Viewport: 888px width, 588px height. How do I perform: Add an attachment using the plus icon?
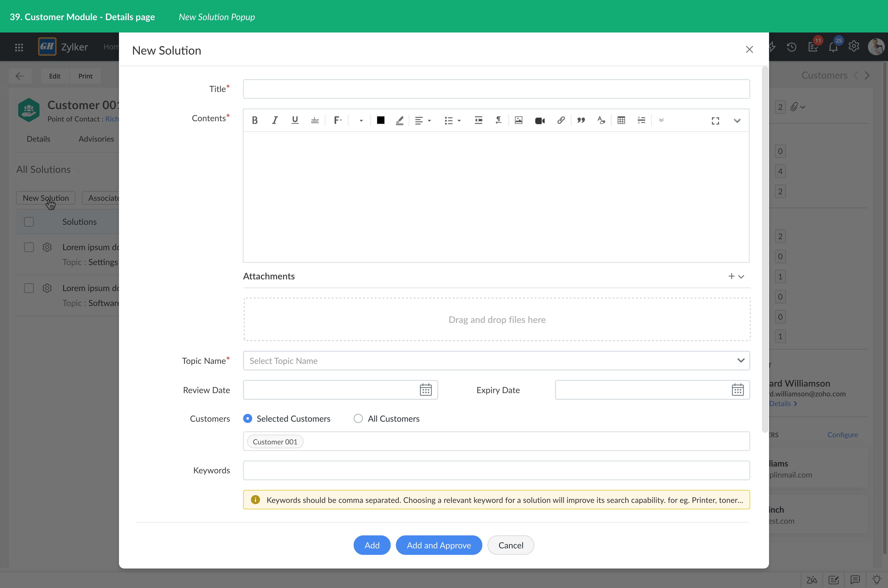click(731, 276)
